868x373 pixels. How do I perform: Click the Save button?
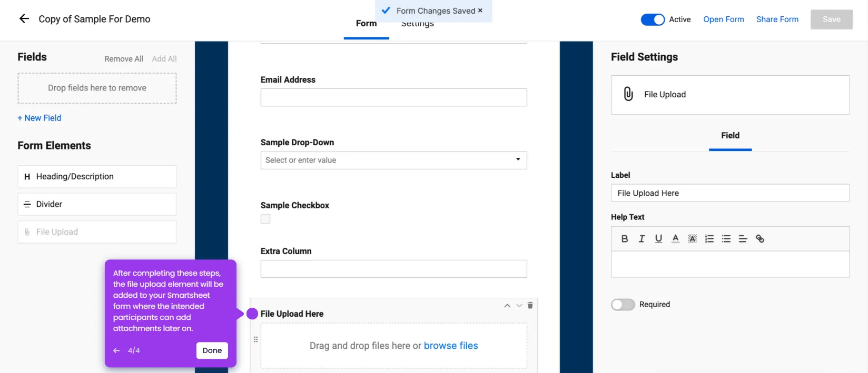tap(832, 19)
